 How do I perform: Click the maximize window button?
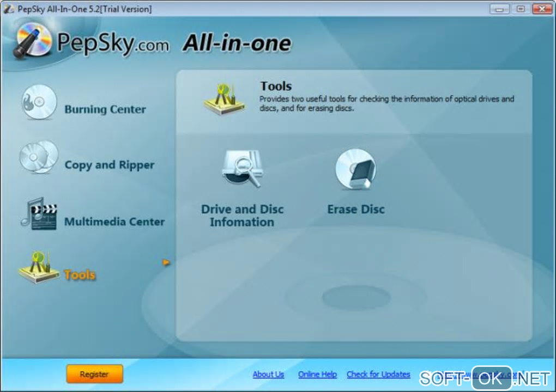coord(521,9)
